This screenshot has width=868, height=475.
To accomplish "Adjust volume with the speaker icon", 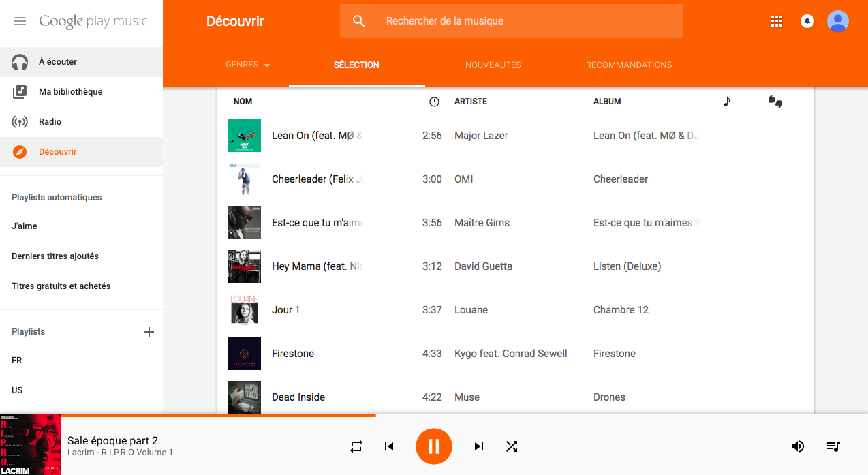I will 797,446.
